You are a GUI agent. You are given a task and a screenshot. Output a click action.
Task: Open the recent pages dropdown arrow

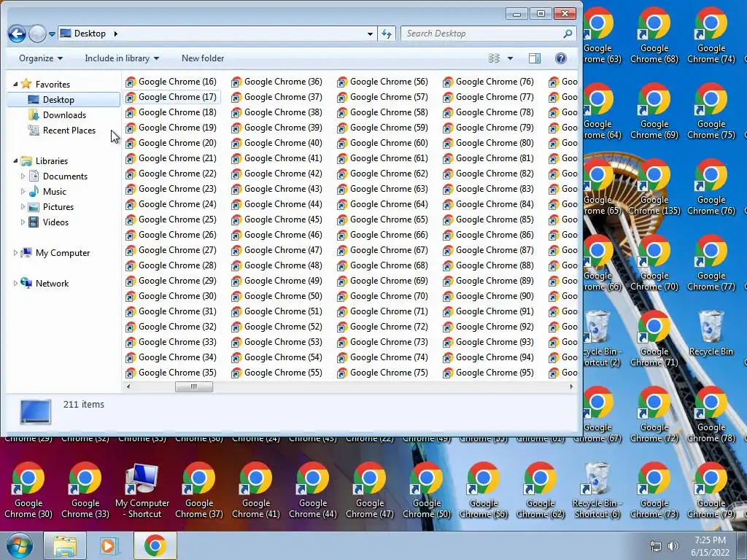coord(52,34)
